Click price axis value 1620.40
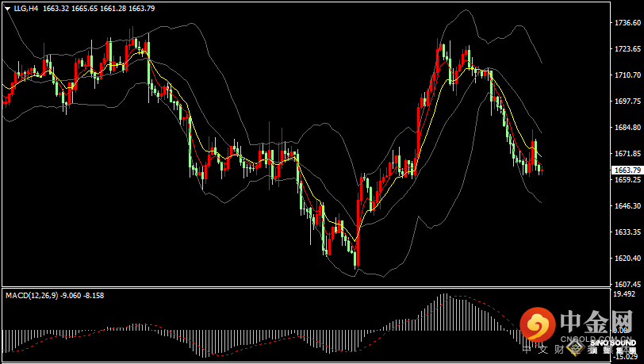The width and height of the screenshot is (644, 364). (627, 258)
